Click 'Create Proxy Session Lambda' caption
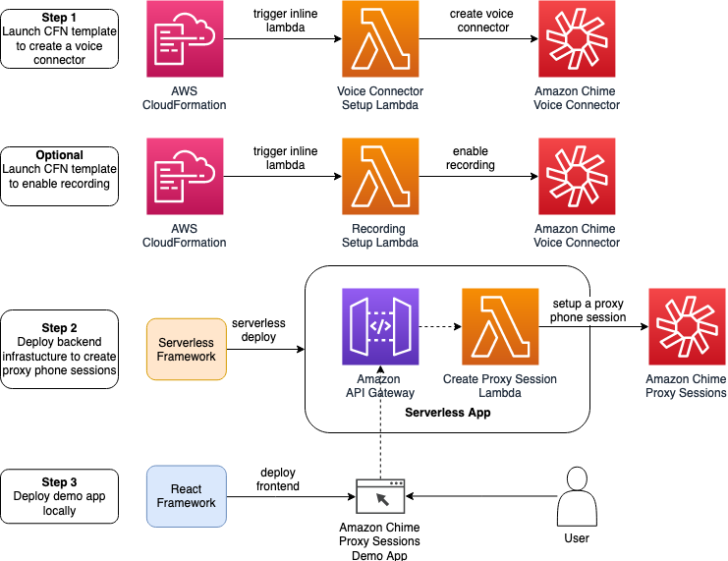Screen dimensions: 728x561 tap(500, 386)
